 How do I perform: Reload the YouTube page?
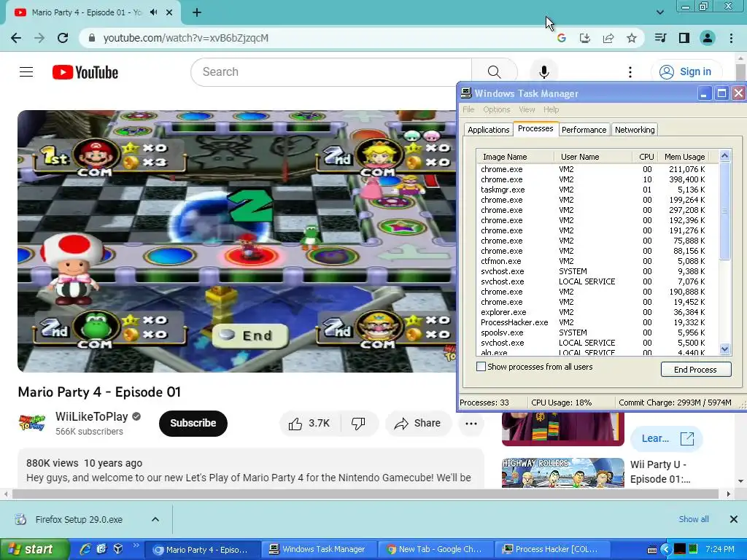pyautogui.click(x=63, y=38)
